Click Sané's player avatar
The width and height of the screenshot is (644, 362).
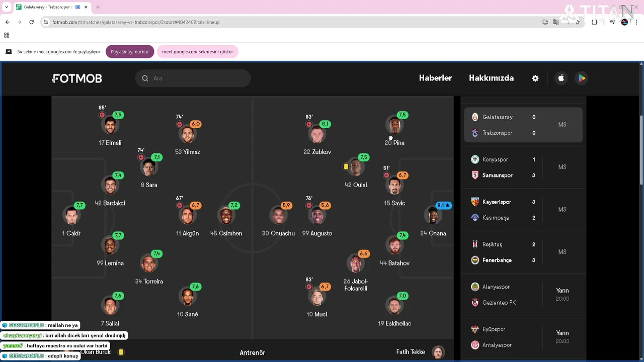click(188, 297)
